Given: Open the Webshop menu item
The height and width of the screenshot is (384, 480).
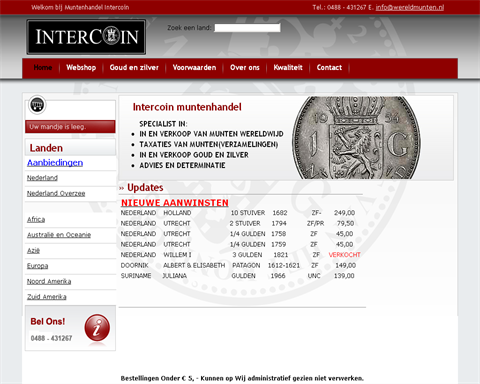Looking at the screenshot, I should click(x=81, y=68).
